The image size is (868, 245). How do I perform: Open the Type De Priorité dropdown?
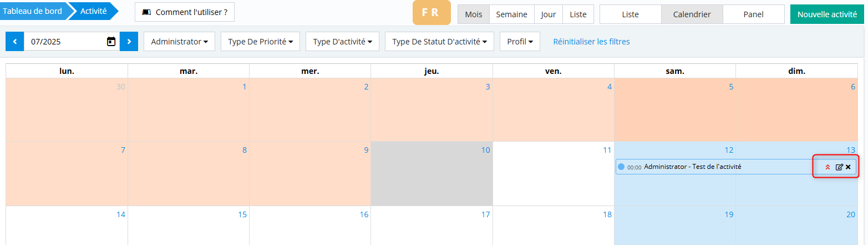pos(260,42)
